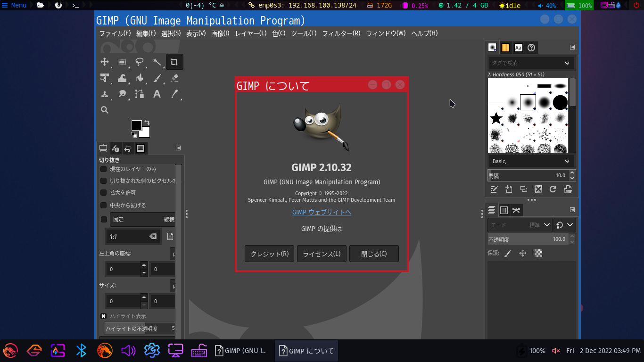Select the Free Select lasso tool
The image size is (644, 362).
[x=140, y=62]
